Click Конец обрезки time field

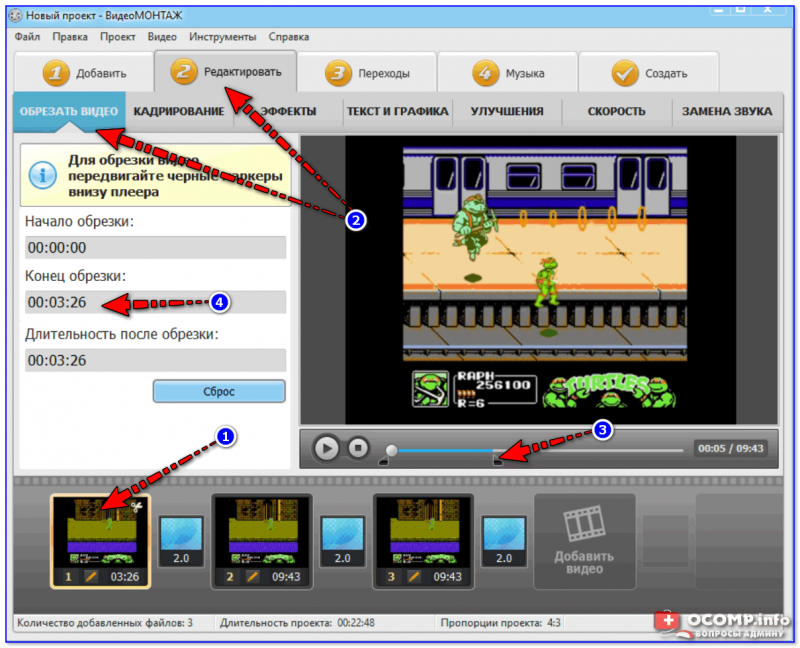click(x=155, y=302)
